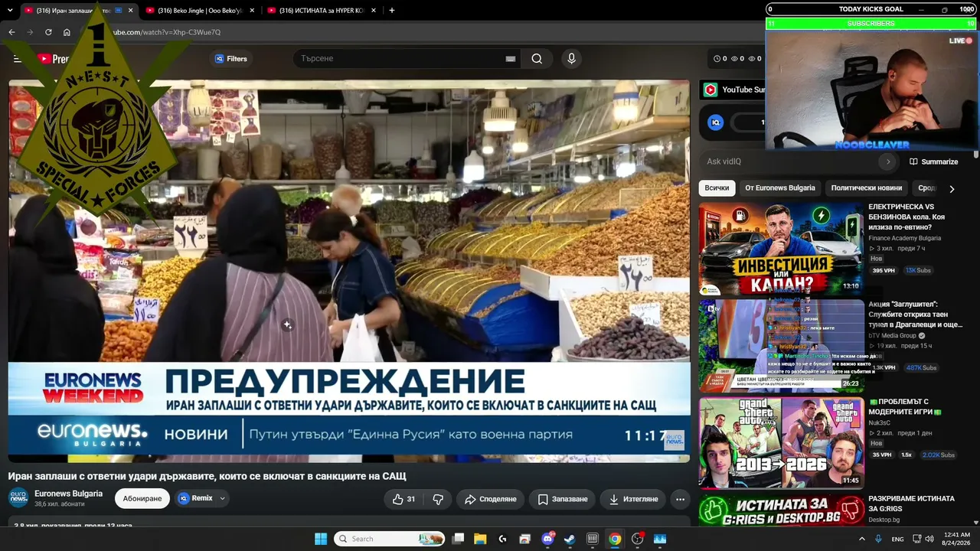Click the Euronews video player
980x551 pixels.
[349, 271]
